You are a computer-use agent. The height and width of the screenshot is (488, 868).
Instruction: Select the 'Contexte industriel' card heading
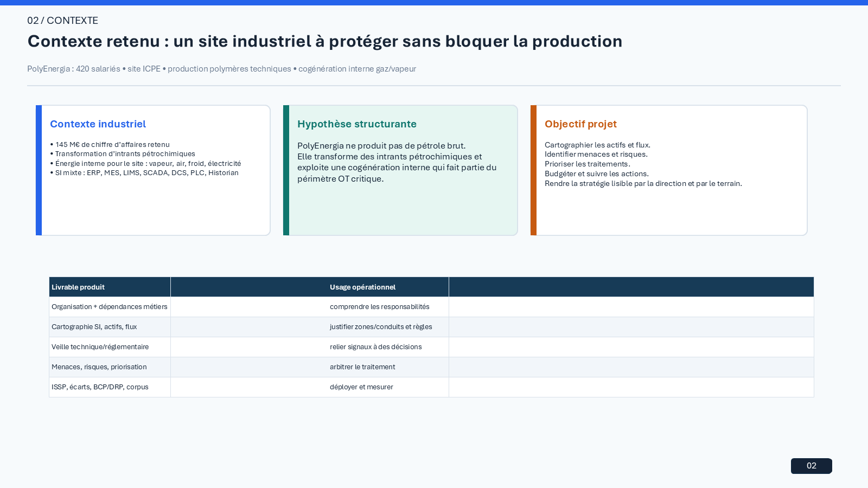98,124
